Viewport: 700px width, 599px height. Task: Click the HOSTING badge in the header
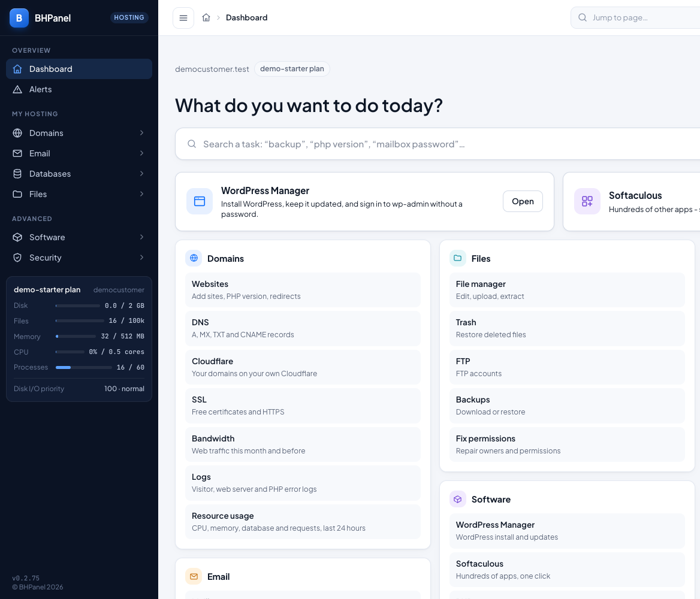tap(129, 17)
